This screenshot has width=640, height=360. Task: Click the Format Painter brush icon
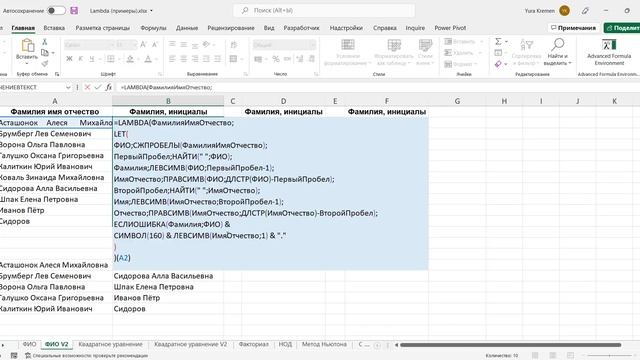45,63
